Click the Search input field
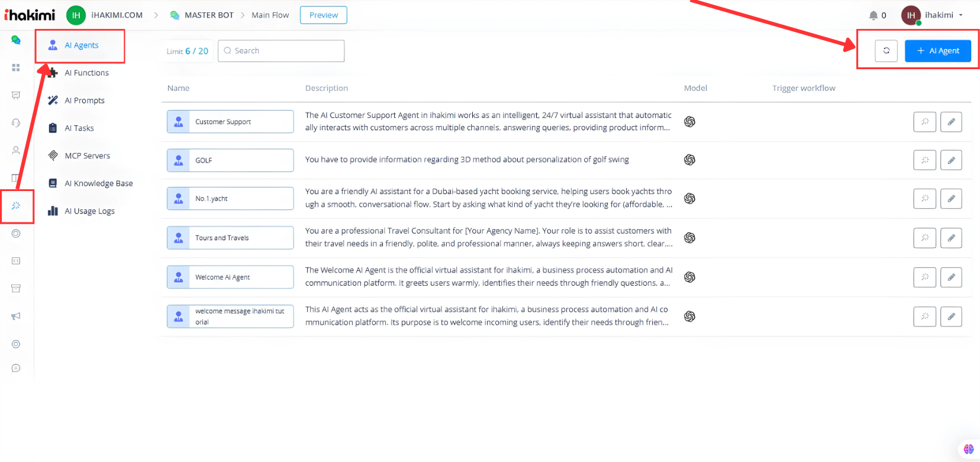The image size is (980, 462). 281,51
